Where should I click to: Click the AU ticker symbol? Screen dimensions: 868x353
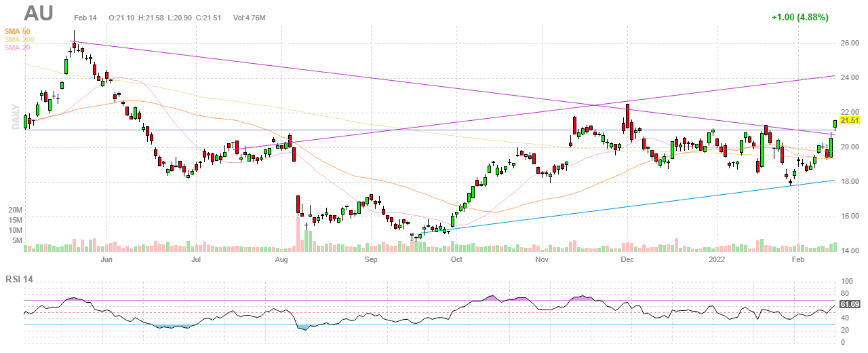click(x=41, y=14)
